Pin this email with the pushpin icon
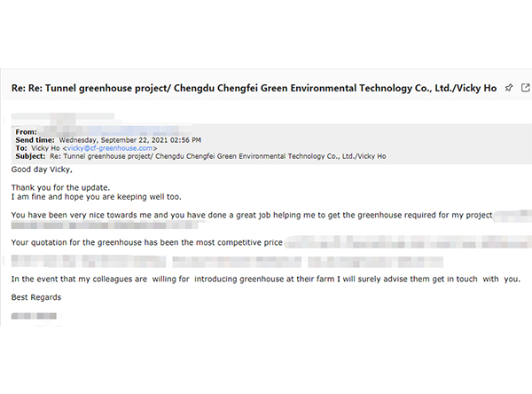 click(509, 88)
